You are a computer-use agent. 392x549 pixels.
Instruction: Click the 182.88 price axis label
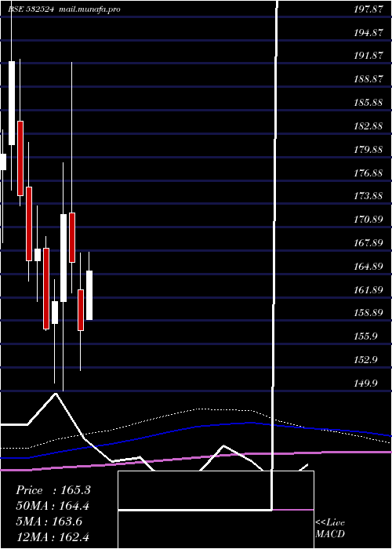[x=368, y=126]
